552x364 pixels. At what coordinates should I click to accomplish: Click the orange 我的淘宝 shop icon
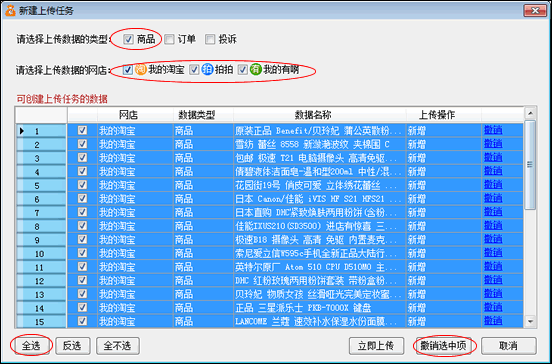[x=140, y=70]
